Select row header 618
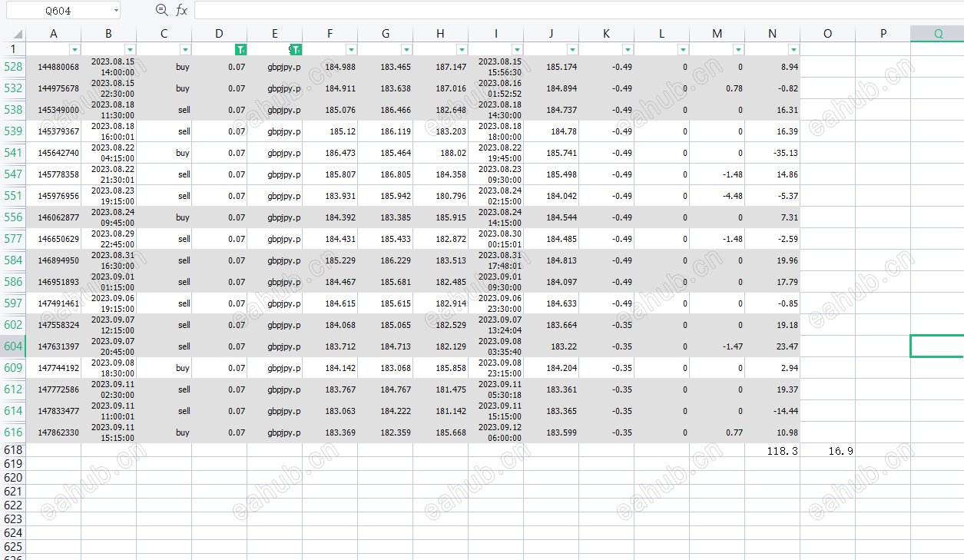The width and height of the screenshot is (964, 560). [13, 450]
